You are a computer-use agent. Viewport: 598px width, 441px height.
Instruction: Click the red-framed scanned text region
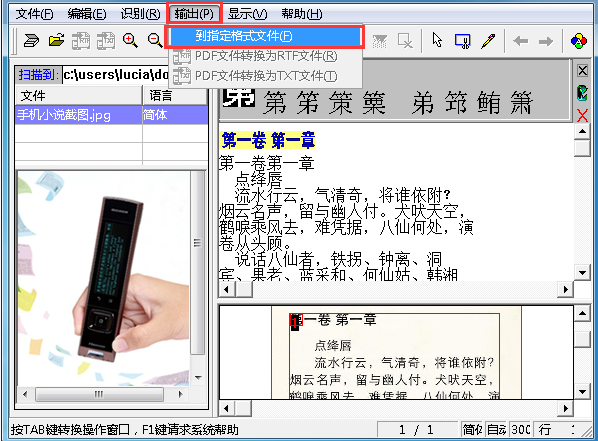[x=395, y=356]
